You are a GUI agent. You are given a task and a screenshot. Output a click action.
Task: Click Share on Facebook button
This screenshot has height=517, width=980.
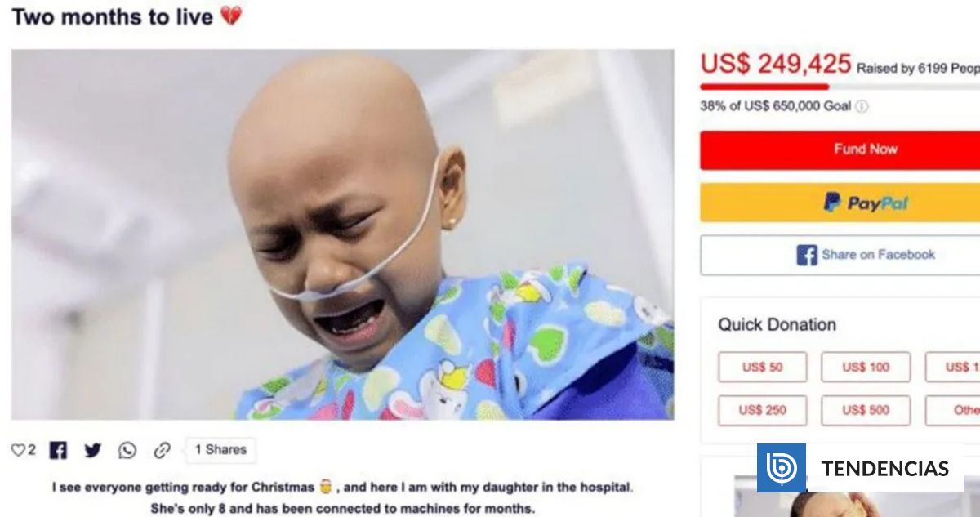[840, 255]
